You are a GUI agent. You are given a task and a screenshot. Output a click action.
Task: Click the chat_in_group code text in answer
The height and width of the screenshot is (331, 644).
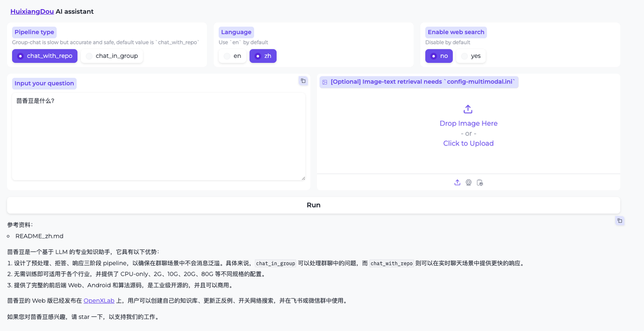[x=275, y=263]
